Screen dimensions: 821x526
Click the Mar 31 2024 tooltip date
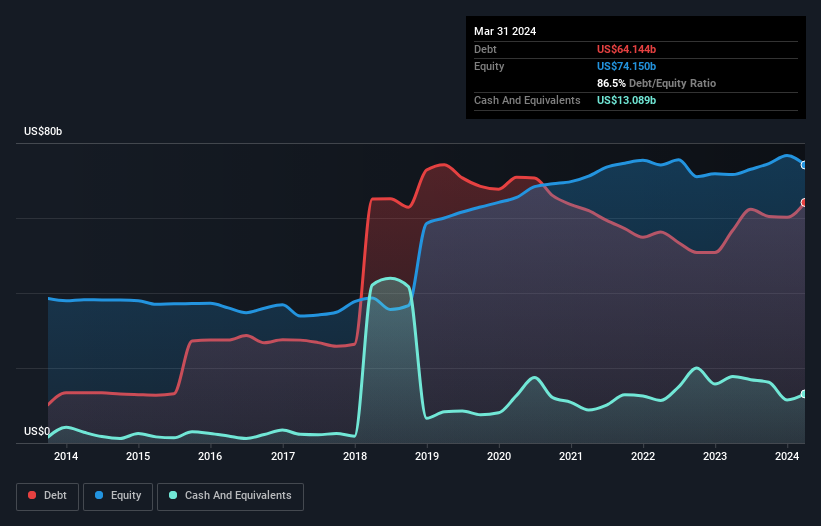click(x=505, y=31)
